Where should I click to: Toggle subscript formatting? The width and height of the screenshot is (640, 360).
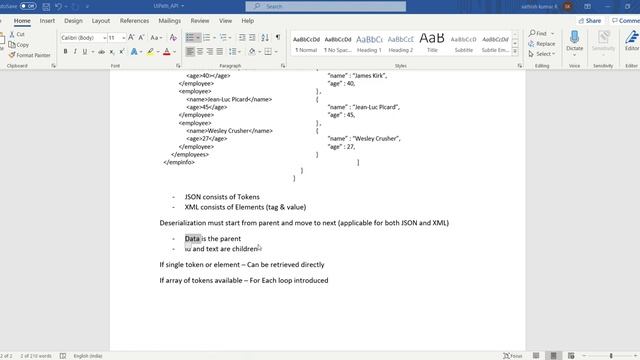click(111, 52)
